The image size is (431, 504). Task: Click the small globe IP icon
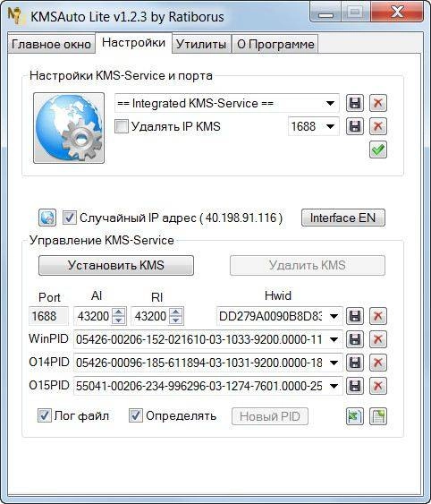(47, 218)
